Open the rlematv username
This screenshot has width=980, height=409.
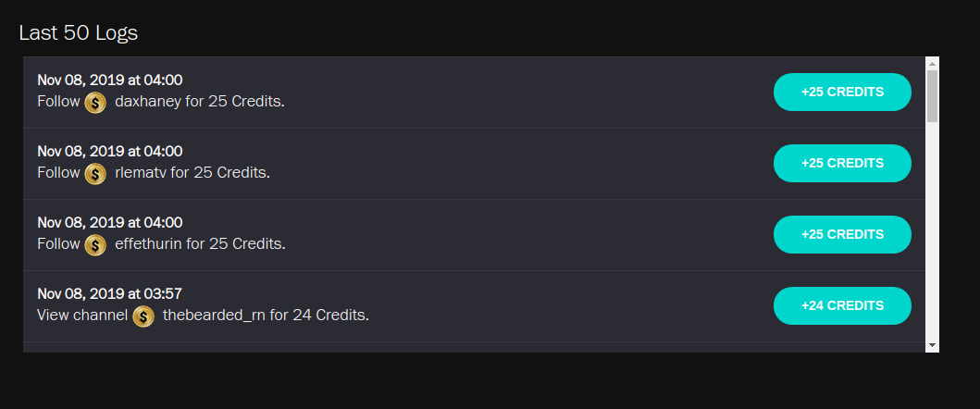(x=140, y=172)
